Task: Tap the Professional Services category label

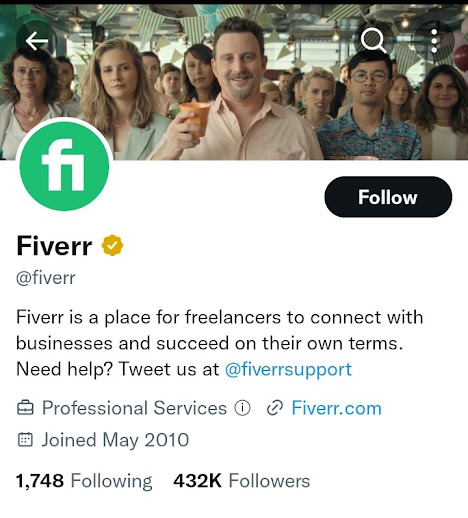Action: coord(134,408)
